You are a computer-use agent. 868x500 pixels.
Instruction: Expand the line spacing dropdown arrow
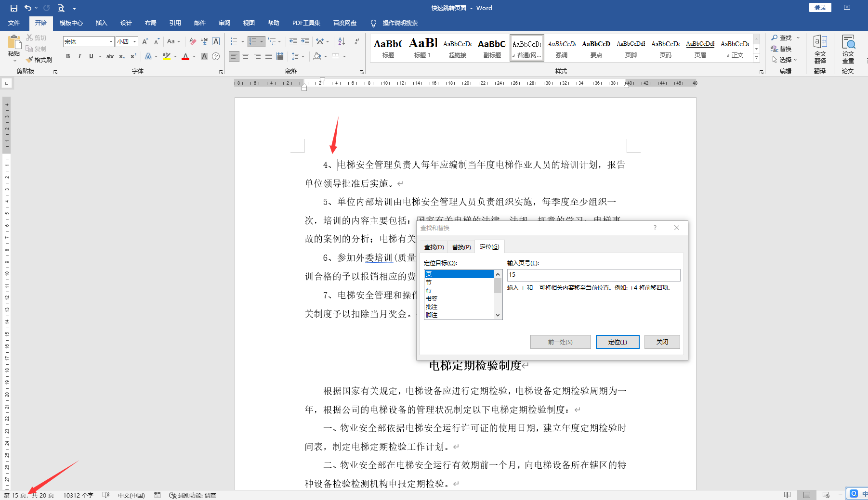(x=303, y=56)
